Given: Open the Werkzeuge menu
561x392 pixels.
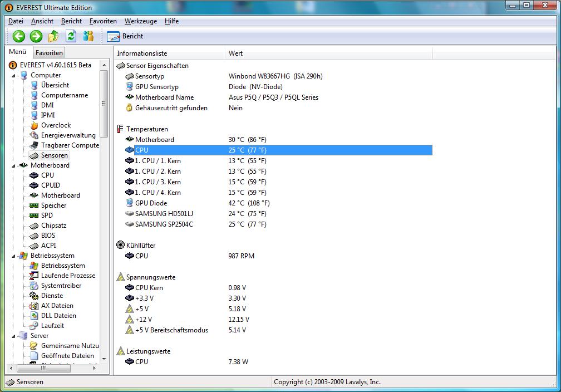Looking at the screenshot, I should [x=141, y=21].
